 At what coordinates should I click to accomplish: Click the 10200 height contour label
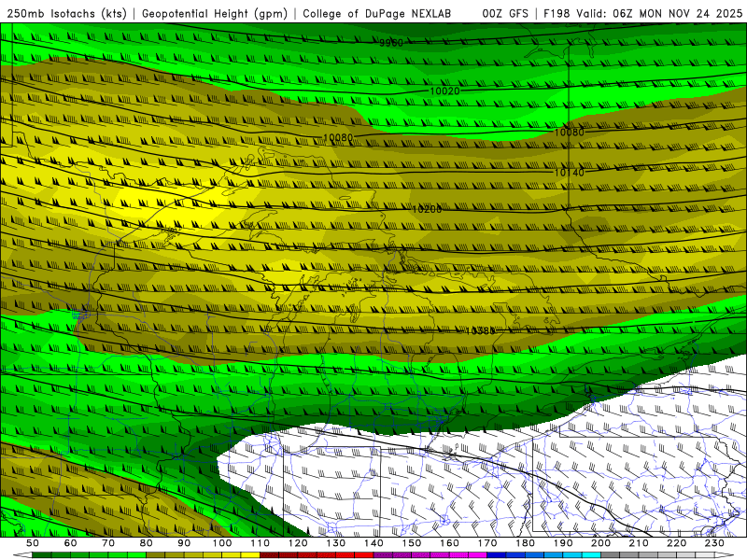point(427,209)
